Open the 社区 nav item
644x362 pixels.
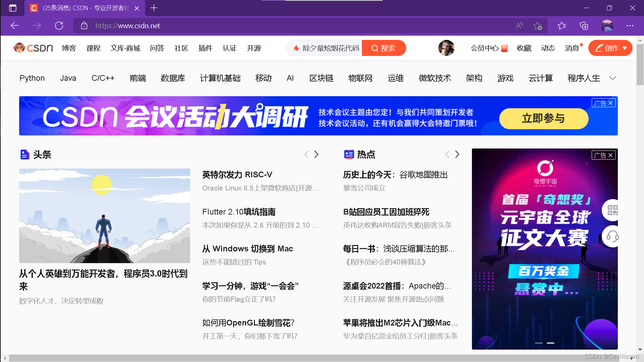[181, 48]
